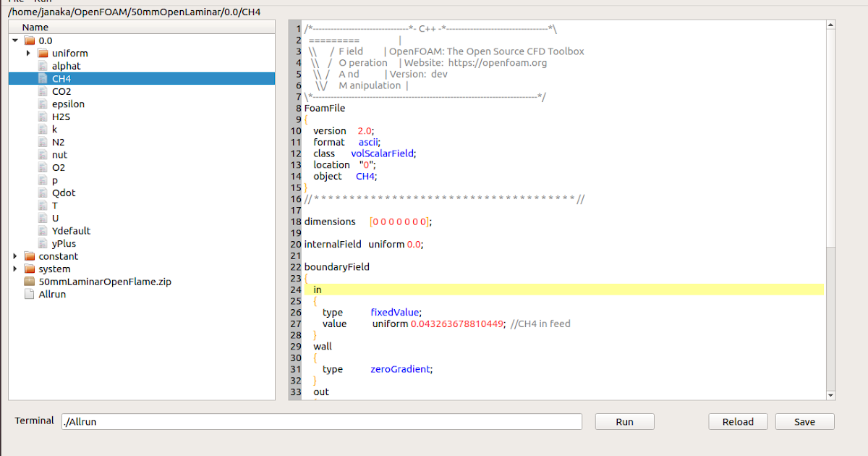Click the epsilon turbulence file icon
Viewport: 868px width, 456px height.
42,104
